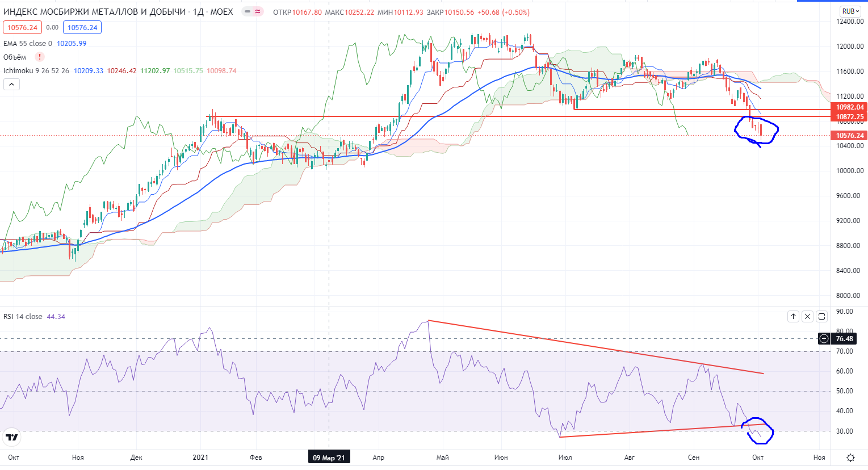Image resolution: width=868 pixels, height=470 pixels.
Task: Click the red 10982.04 price label on the axis
Action: point(849,107)
